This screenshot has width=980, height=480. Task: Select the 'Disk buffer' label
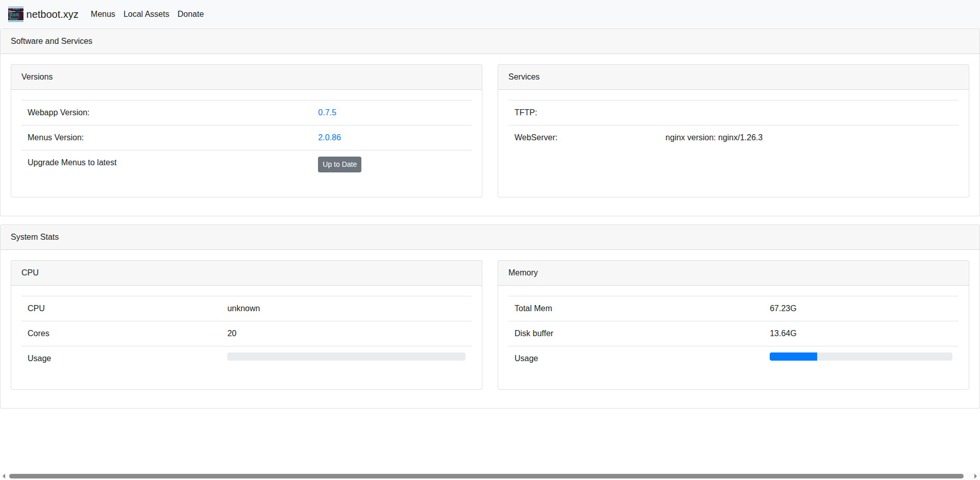tap(534, 334)
